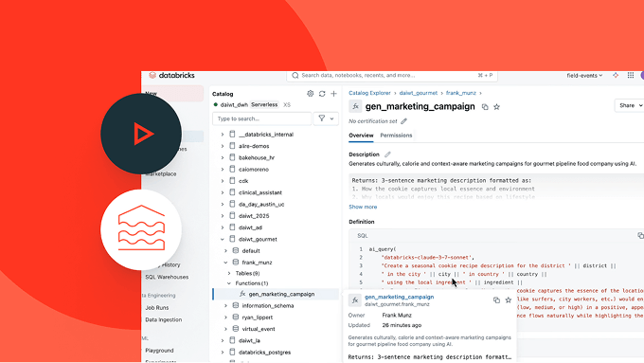Open Job Runs in sidebar

(157, 307)
